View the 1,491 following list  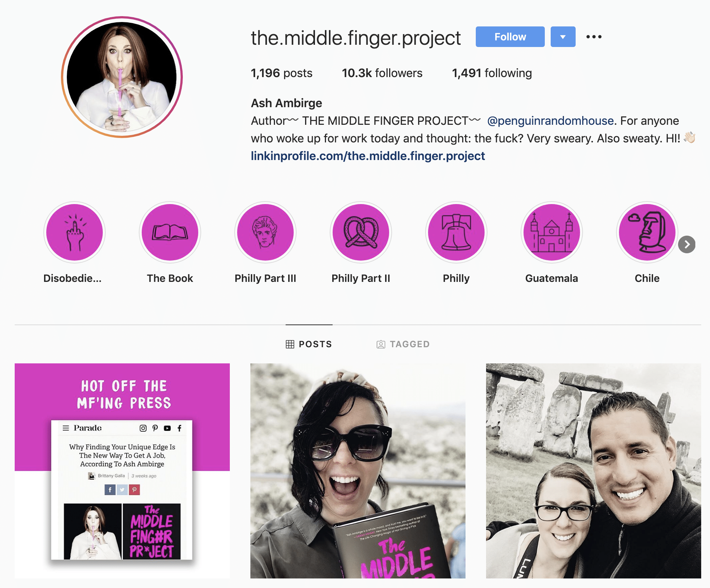click(492, 73)
